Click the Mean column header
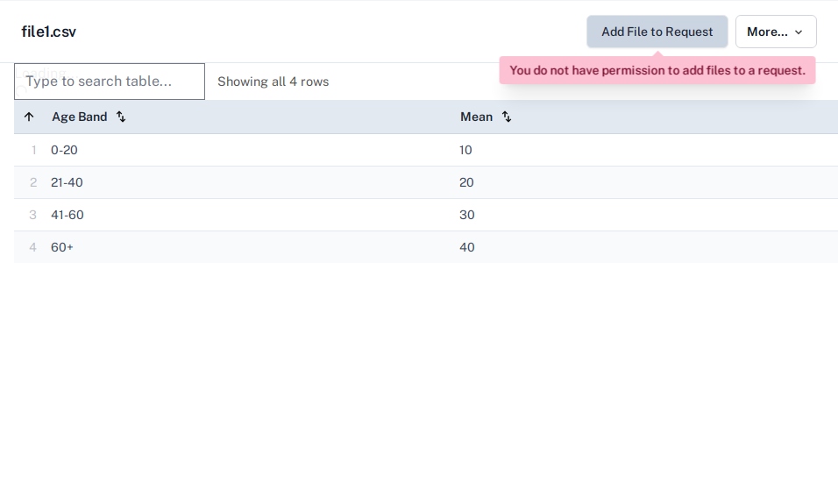This screenshot has height=504, width=838. [x=476, y=117]
